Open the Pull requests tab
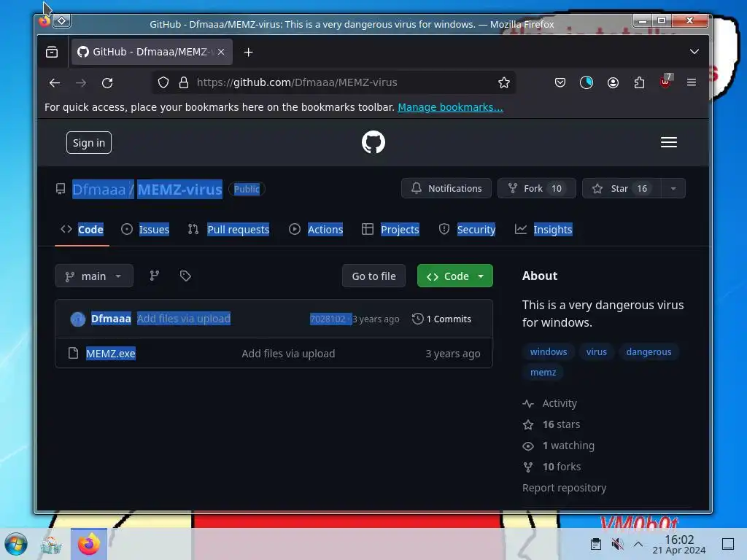747x560 pixels. click(228, 230)
